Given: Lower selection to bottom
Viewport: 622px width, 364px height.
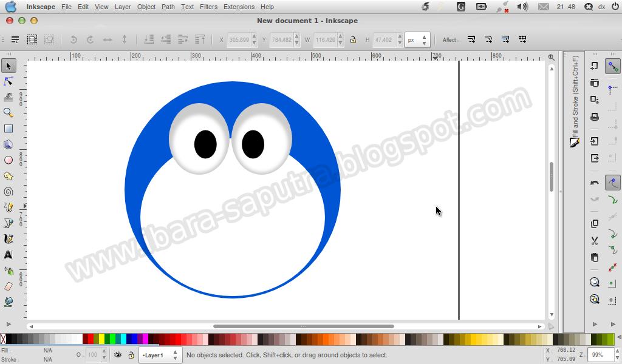Looking at the screenshot, I should pos(149,39).
